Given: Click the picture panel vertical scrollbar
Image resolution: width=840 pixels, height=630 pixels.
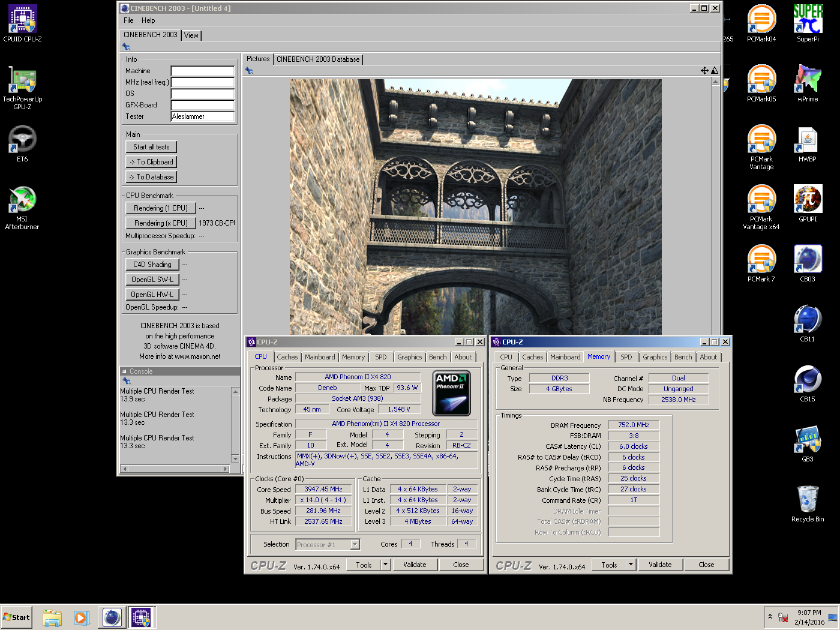Looking at the screenshot, I should click(715, 206).
